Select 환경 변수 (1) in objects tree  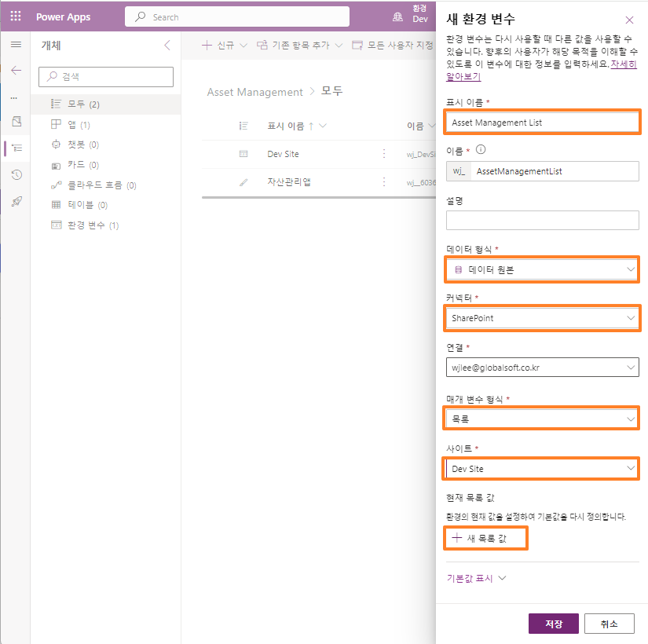coord(105,225)
